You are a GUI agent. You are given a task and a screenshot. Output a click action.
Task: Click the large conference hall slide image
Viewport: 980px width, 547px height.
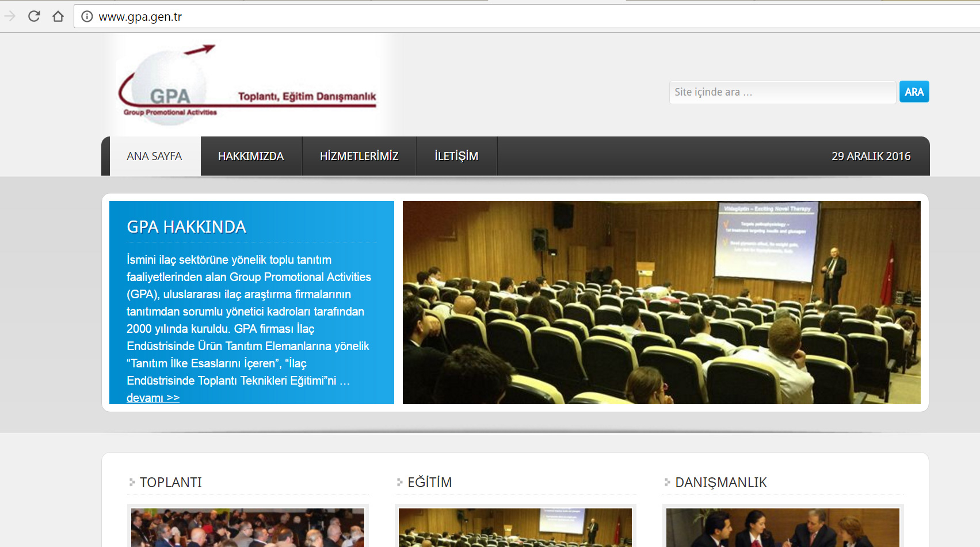click(661, 302)
